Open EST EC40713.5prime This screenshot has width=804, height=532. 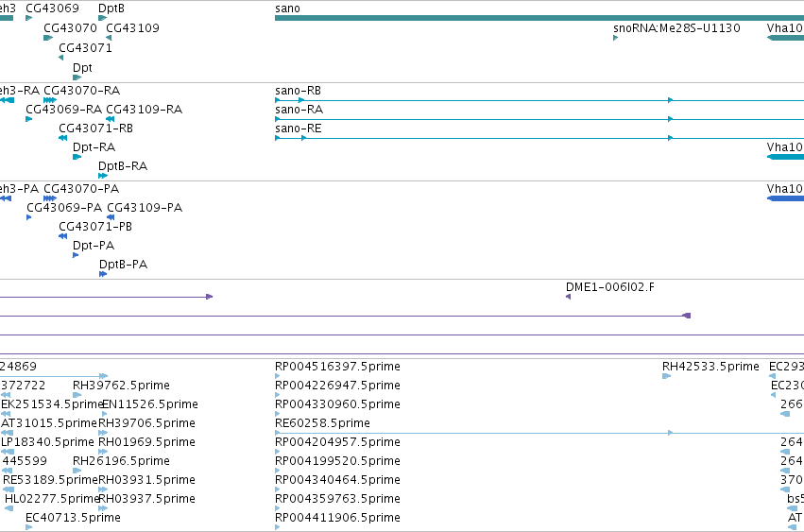click(x=74, y=518)
